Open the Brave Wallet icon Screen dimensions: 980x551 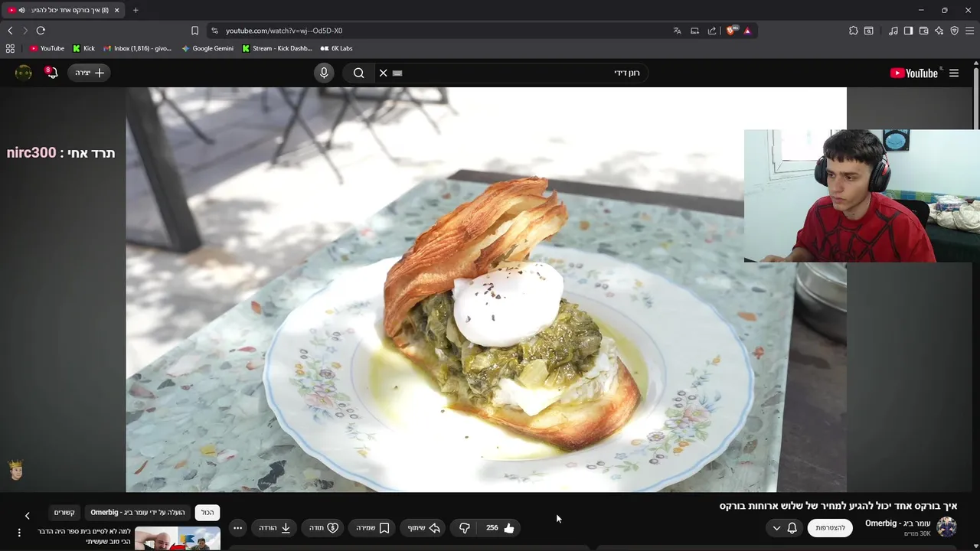pos(924,31)
